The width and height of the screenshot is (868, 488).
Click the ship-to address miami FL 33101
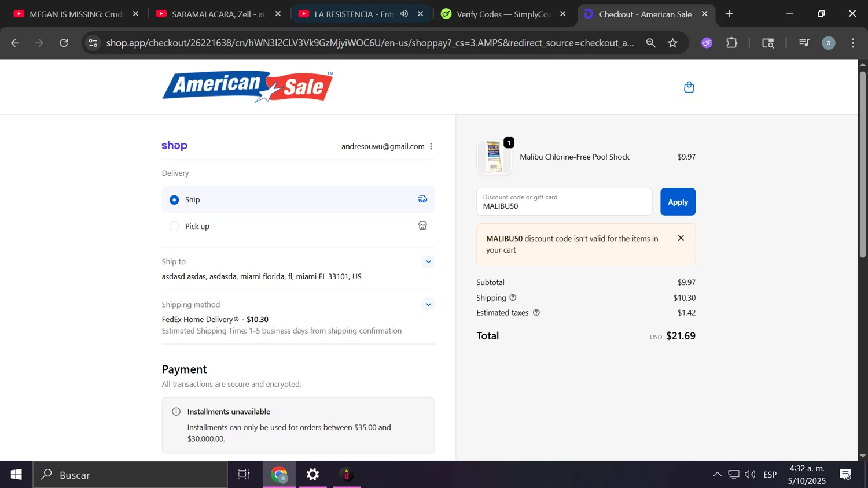262,276
